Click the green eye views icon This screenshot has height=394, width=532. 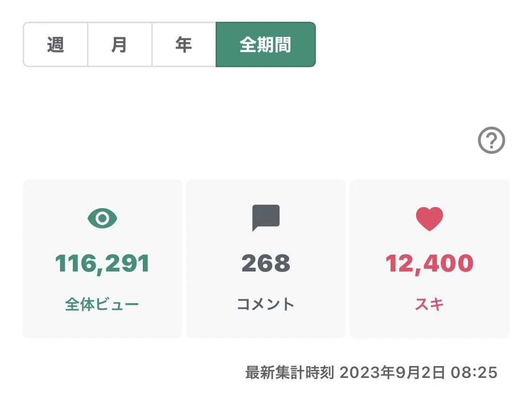102,218
